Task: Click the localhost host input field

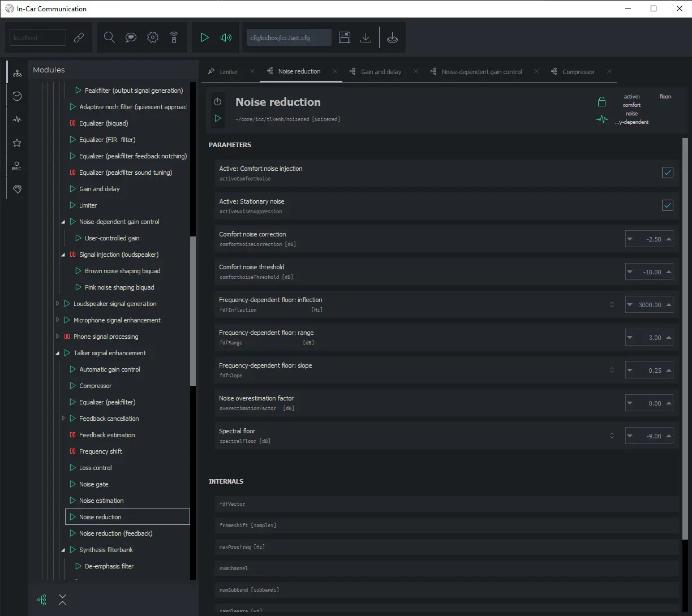Action: click(x=38, y=38)
